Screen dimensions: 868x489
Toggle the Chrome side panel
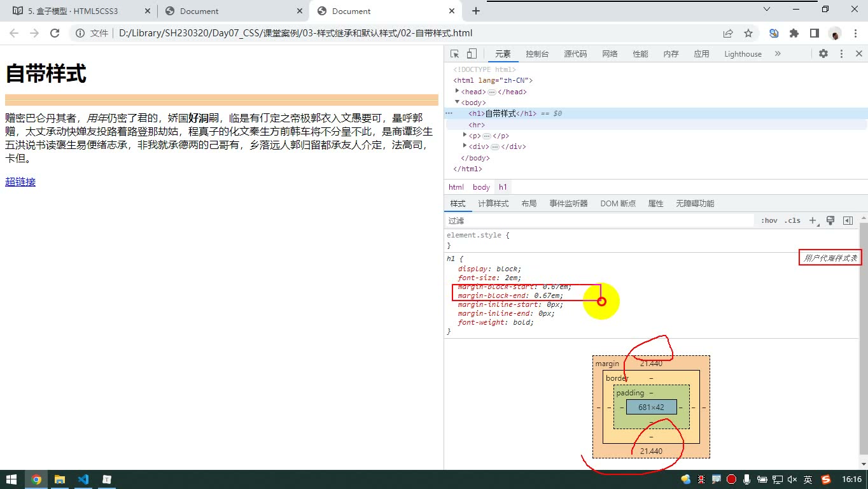point(814,33)
